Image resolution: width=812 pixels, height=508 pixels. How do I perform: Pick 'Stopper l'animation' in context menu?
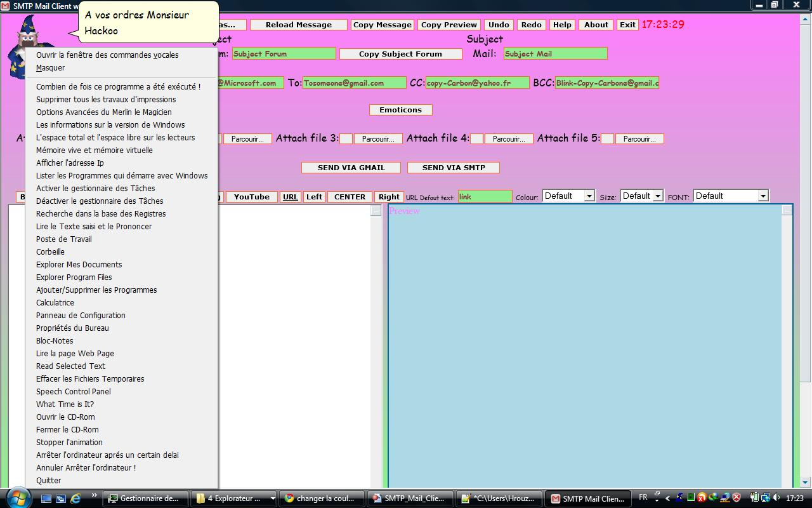click(x=69, y=443)
